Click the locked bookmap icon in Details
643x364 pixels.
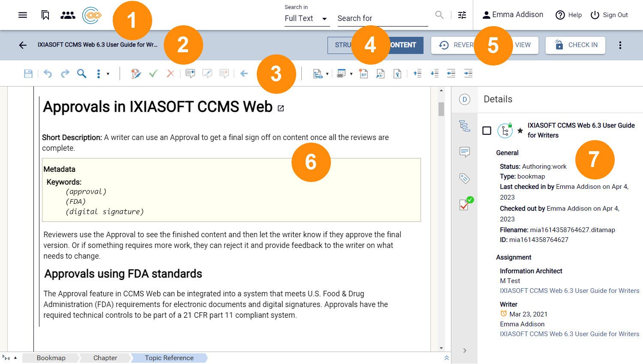point(505,130)
